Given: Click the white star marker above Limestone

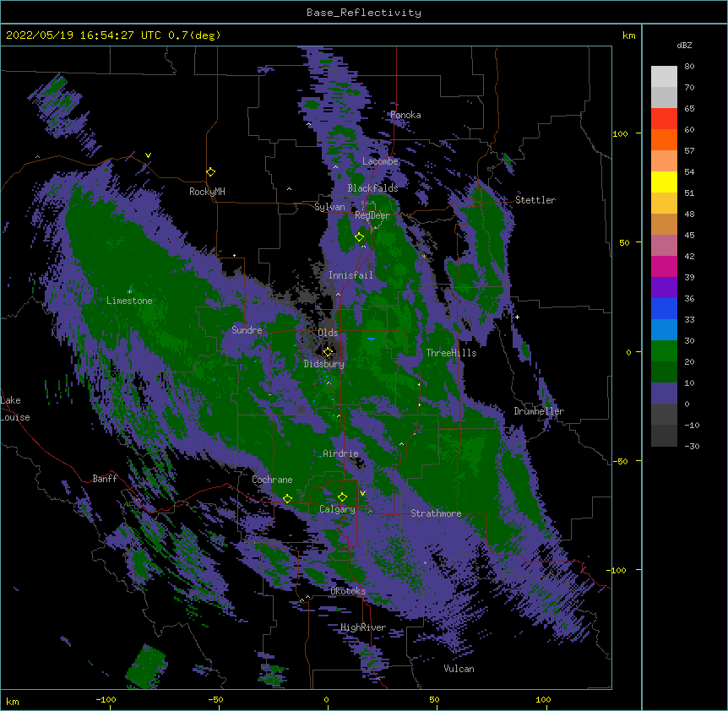Looking at the screenshot, I should pos(129,291).
